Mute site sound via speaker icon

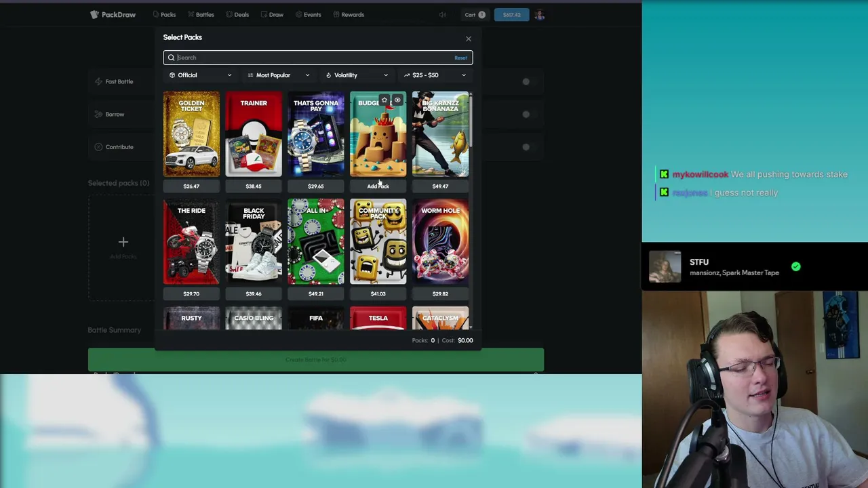(x=443, y=14)
